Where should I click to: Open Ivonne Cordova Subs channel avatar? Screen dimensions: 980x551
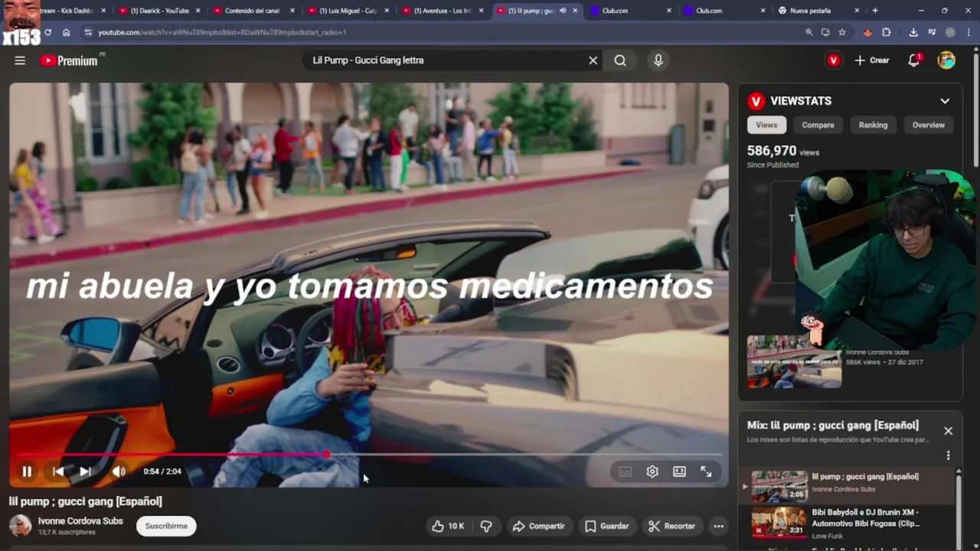pos(20,526)
